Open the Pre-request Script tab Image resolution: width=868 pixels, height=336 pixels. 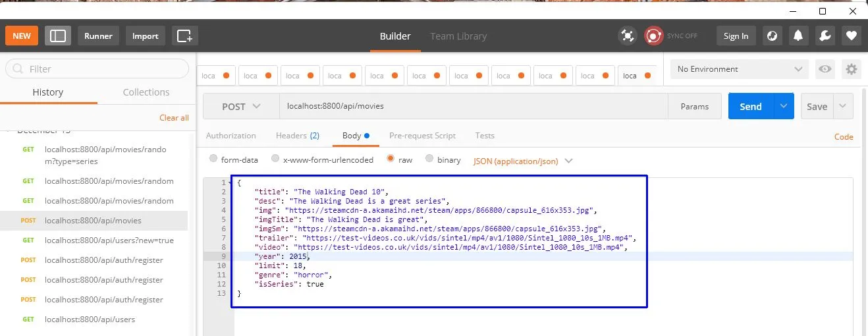pyautogui.click(x=422, y=136)
